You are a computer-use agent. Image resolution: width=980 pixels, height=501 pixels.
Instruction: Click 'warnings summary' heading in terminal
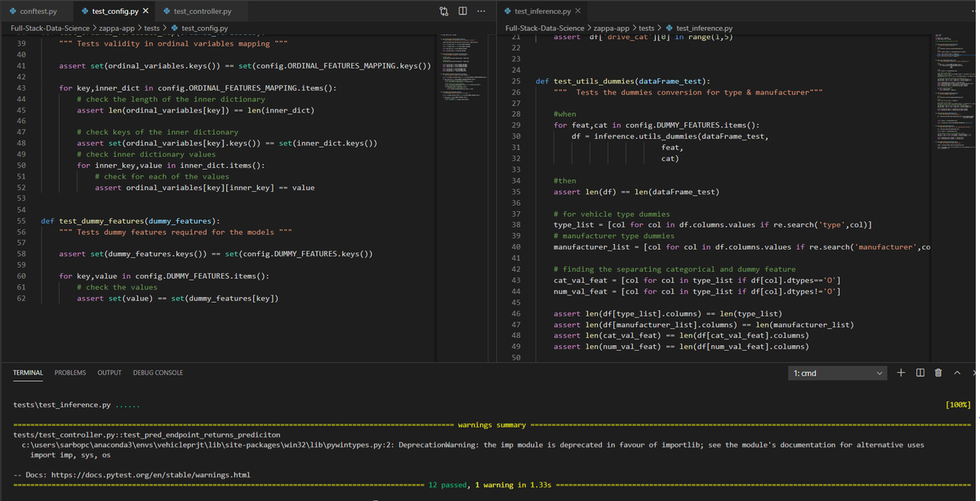(492, 425)
